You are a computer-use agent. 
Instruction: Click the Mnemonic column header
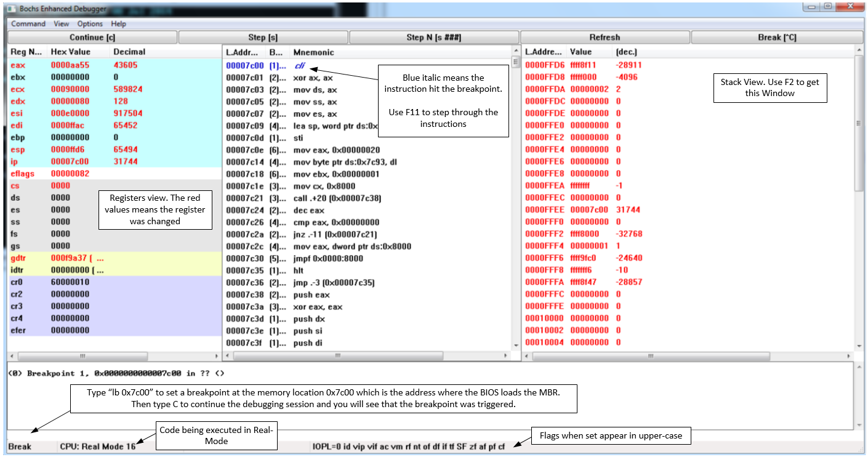tap(313, 52)
